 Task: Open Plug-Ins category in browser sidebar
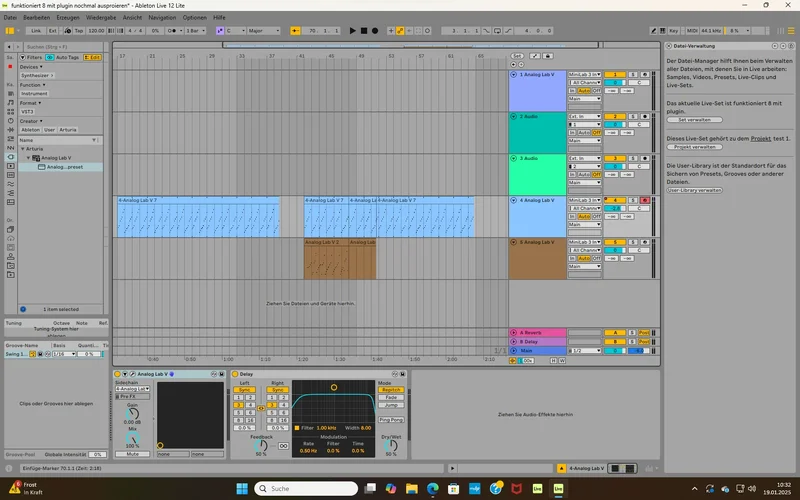coord(11,157)
